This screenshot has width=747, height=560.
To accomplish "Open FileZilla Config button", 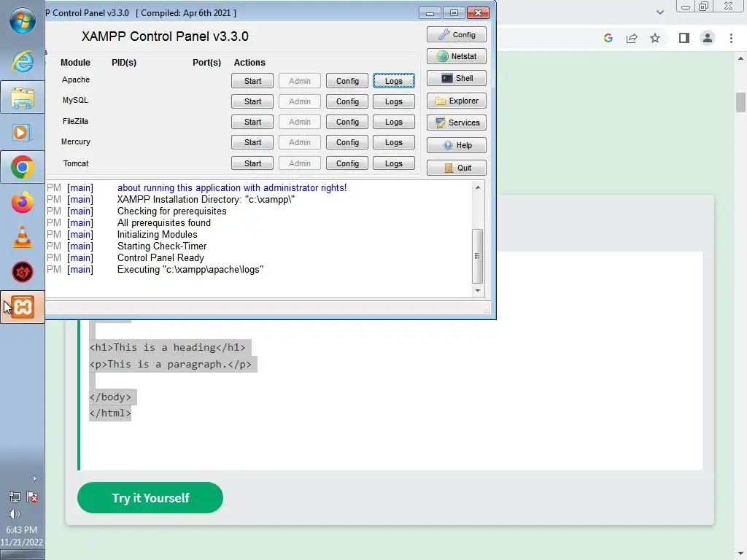I will tap(347, 122).
